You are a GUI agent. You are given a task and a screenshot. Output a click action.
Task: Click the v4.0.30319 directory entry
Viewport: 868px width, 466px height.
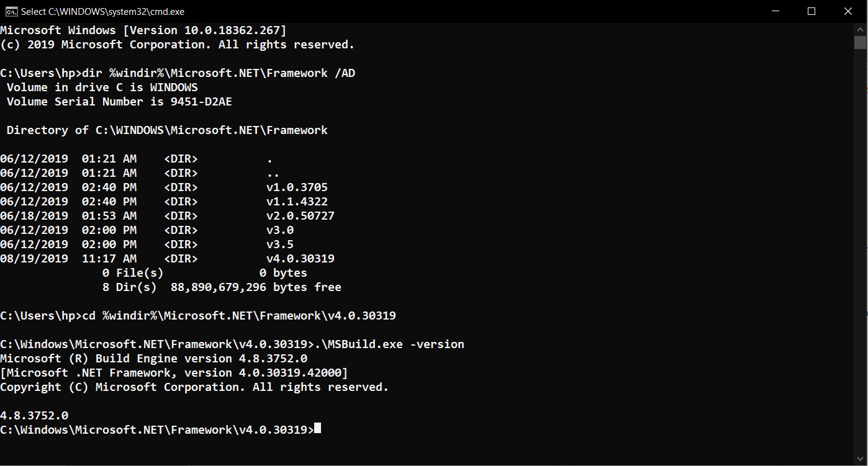pos(301,259)
